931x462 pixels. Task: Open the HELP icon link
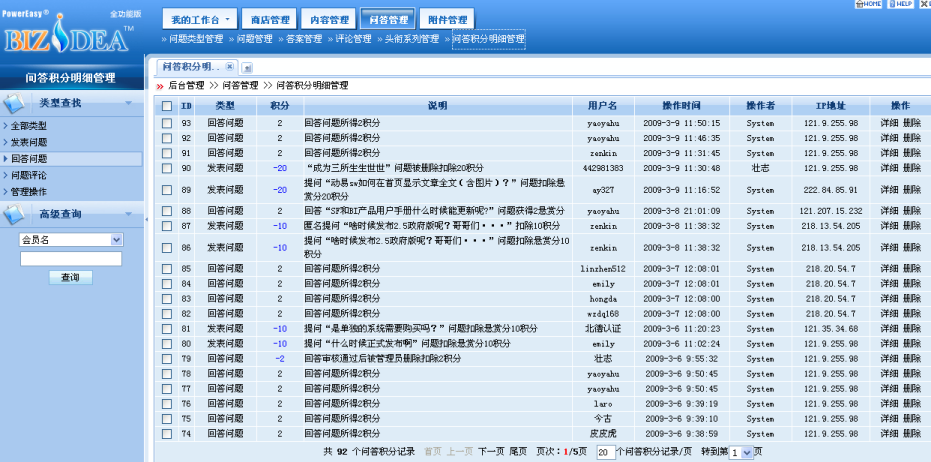(900, 5)
